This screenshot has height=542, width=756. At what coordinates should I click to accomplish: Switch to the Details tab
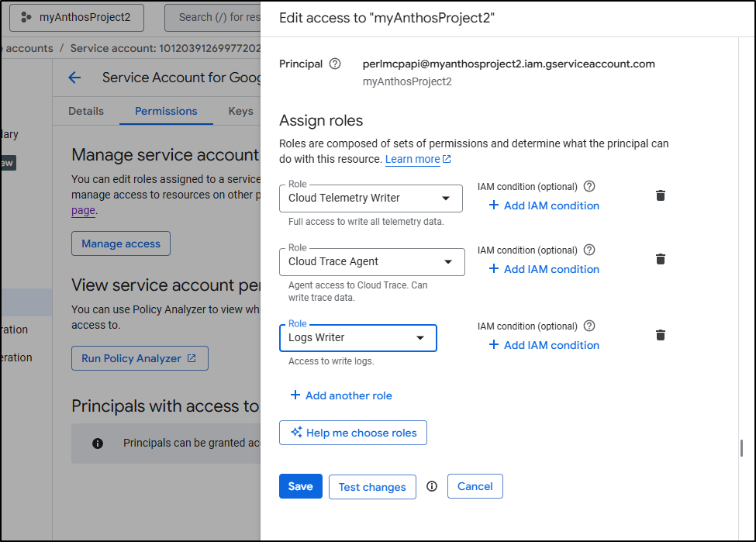pyautogui.click(x=86, y=111)
